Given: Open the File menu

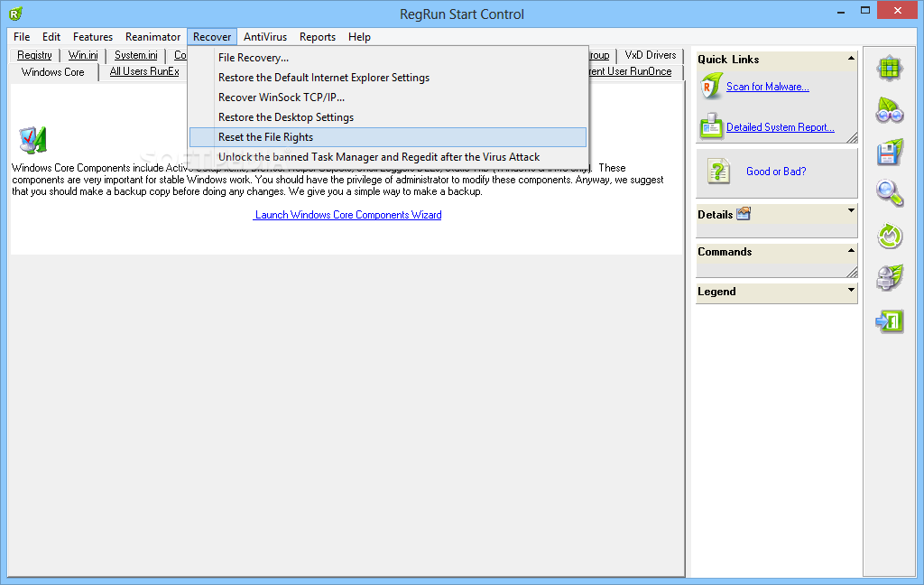Looking at the screenshot, I should (22, 36).
